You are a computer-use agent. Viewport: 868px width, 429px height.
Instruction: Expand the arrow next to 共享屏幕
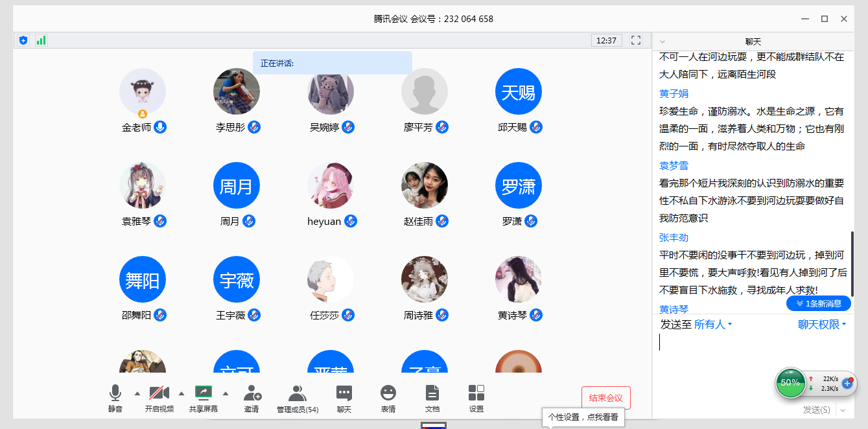pos(226,393)
